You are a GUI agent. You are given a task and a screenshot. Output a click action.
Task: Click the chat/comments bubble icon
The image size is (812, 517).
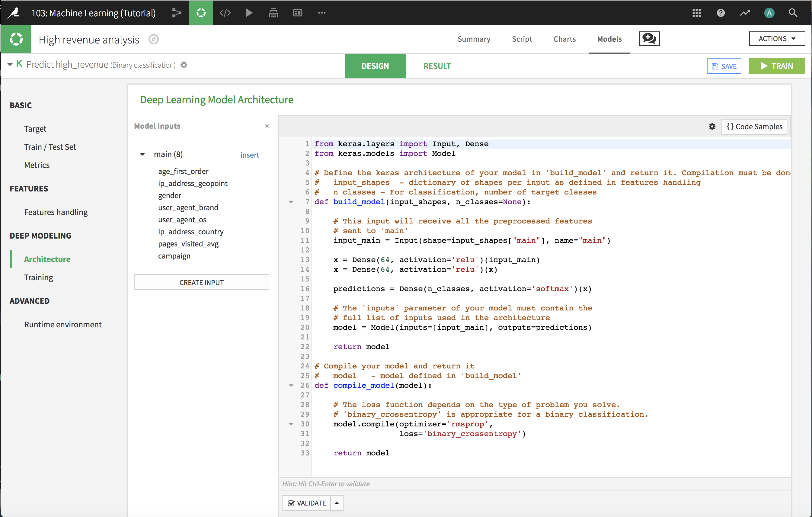point(649,38)
